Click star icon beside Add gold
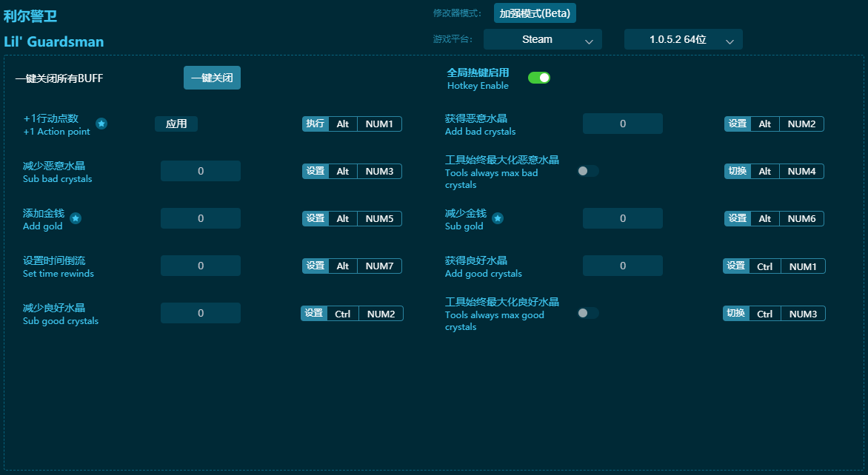 (x=76, y=218)
